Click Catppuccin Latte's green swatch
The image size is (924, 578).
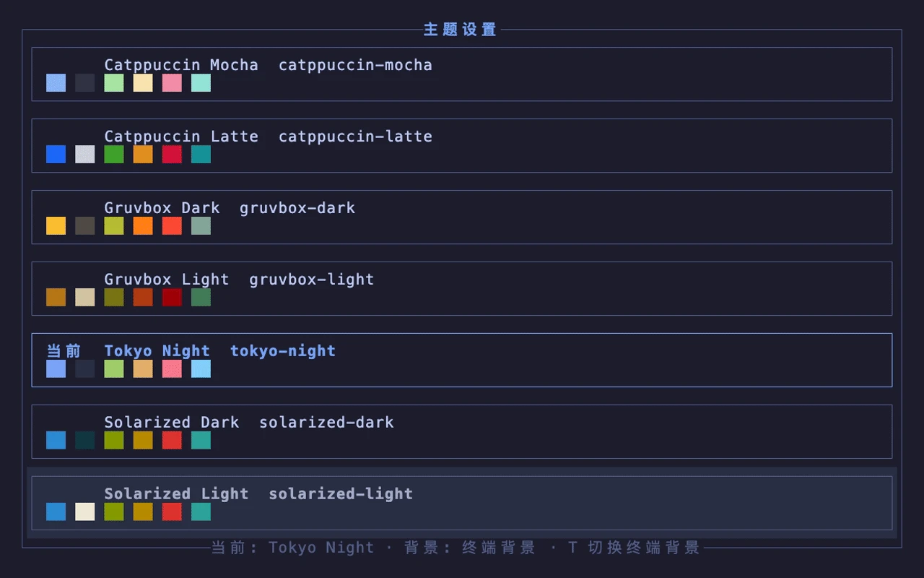point(114,155)
